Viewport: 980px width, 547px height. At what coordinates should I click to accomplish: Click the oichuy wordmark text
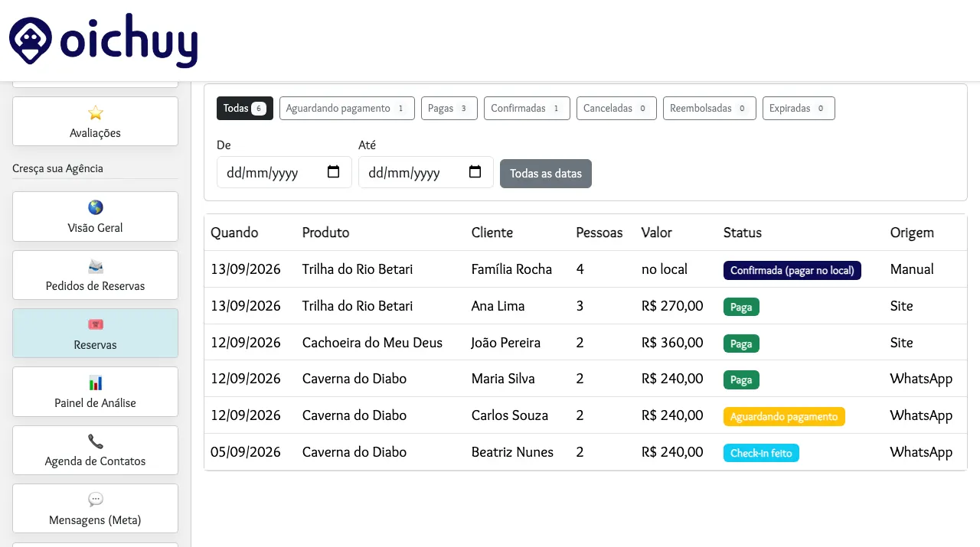(x=129, y=41)
